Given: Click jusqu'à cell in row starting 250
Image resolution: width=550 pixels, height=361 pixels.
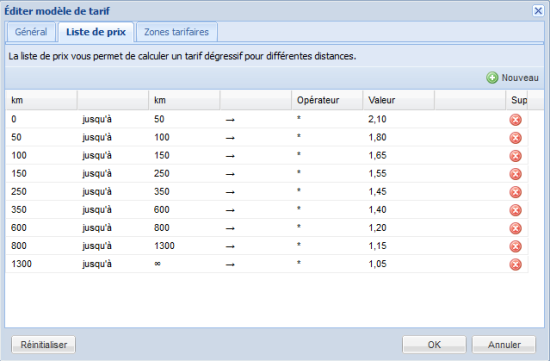Looking at the screenshot, I should click(x=113, y=192).
